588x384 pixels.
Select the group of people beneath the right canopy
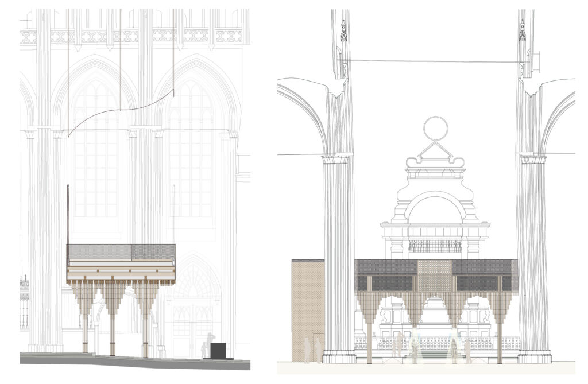pos(431,347)
